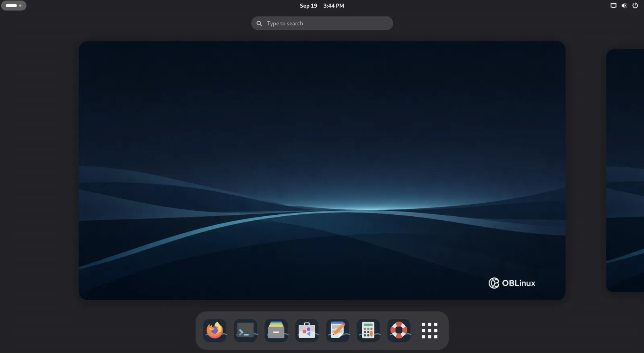Open the Software store icon
The height and width of the screenshot is (353, 644).
[x=307, y=330]
